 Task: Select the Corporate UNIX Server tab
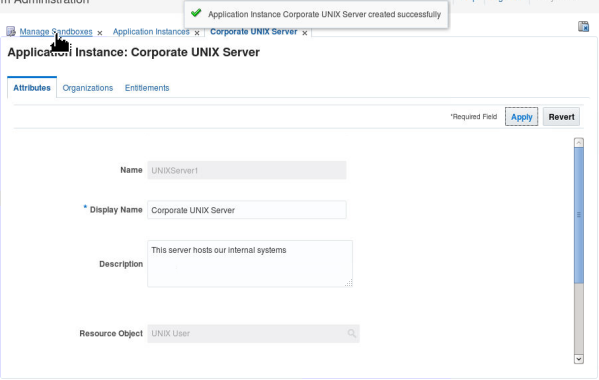pyautogui.click(x=254, y=32)
